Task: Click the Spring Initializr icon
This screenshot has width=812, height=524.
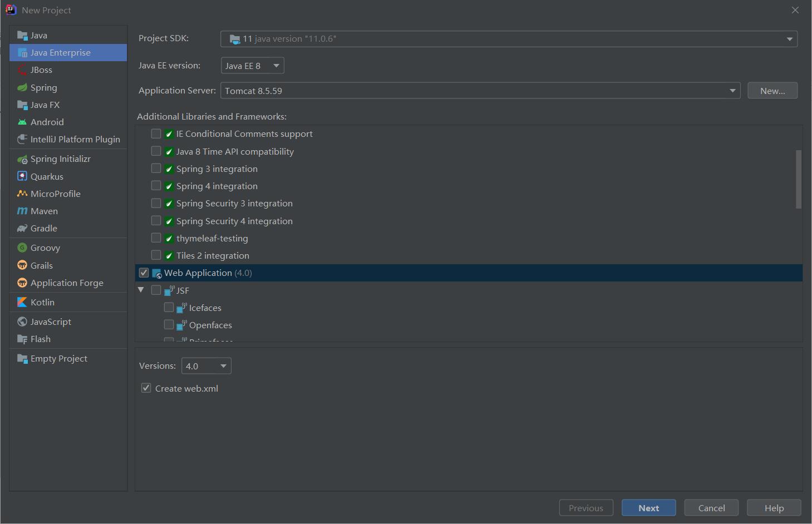Action: point(22,159)
